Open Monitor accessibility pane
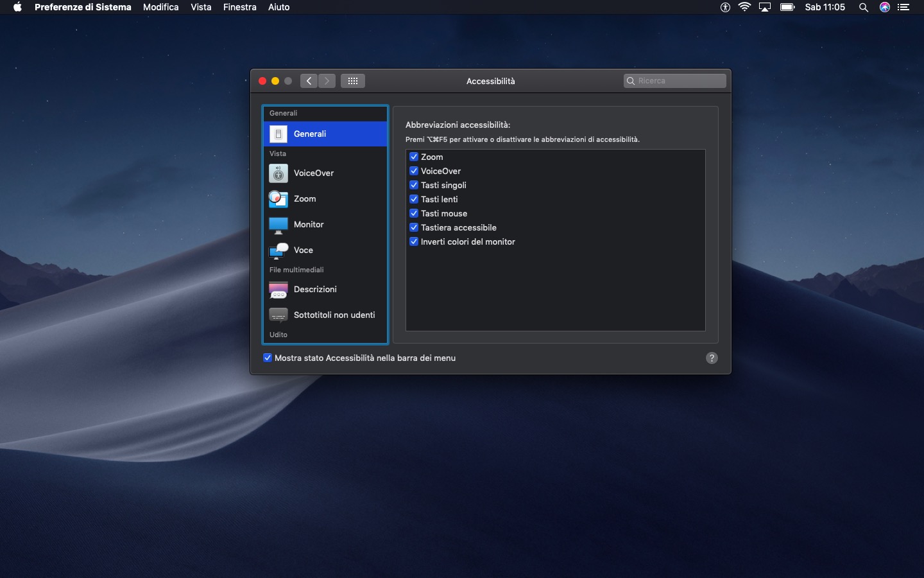 308,225
